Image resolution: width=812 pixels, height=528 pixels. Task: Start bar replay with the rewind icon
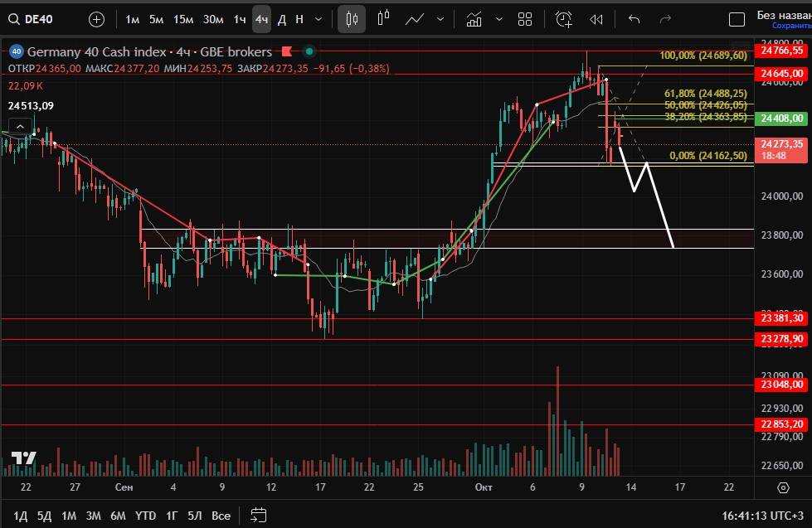pos(596,19)
